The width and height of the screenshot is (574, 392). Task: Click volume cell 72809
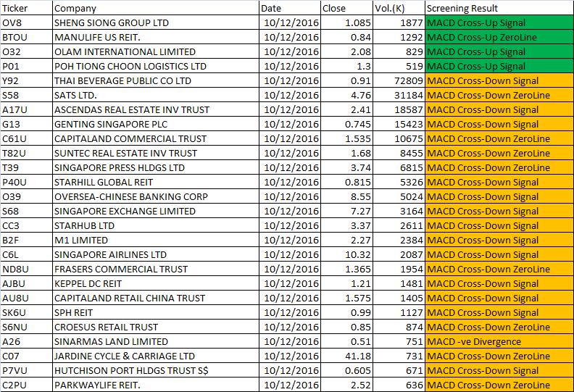click(399, 80)
